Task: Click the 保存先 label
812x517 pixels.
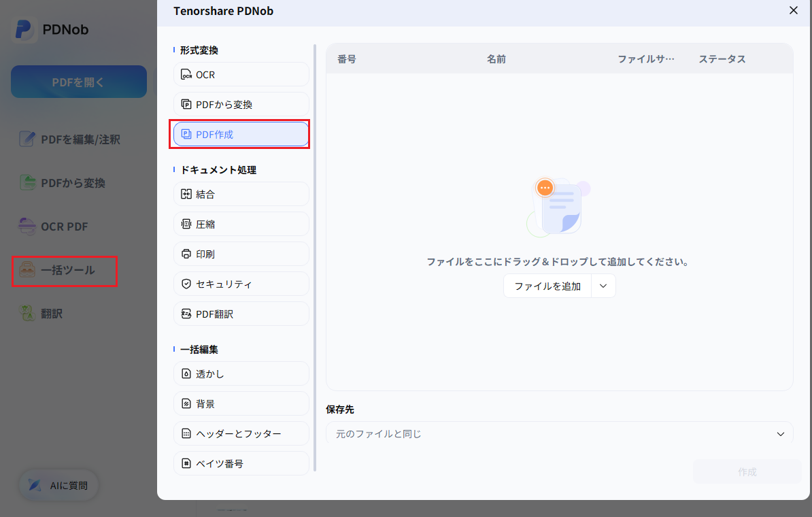Action: tap(340, 410)
